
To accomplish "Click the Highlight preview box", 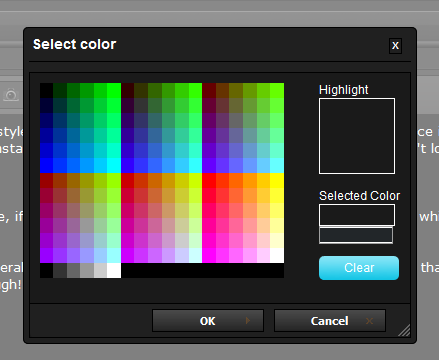I will point(357,136).
